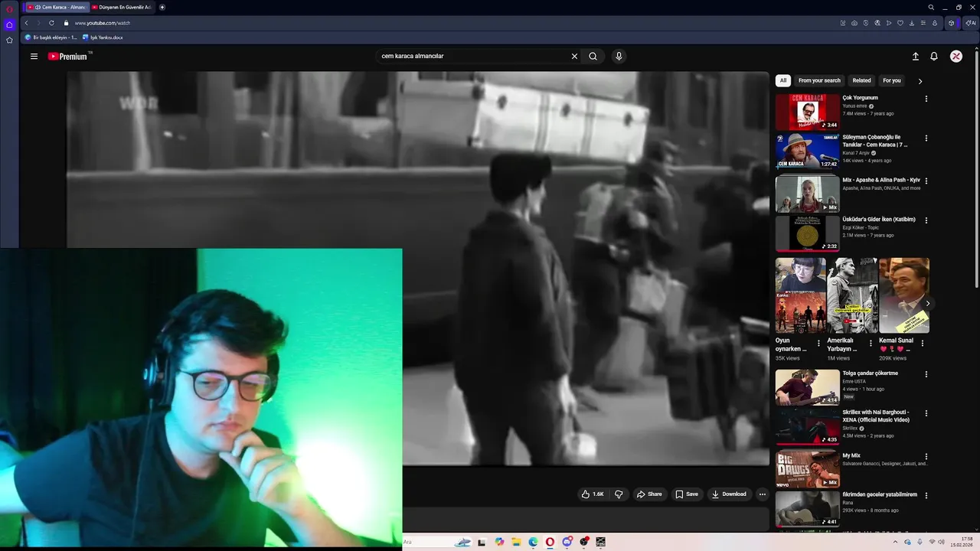This screenshot has height=551, width=980.
Task: Open Opera downloads toolbar icon
Action: (x=912, y=23)
